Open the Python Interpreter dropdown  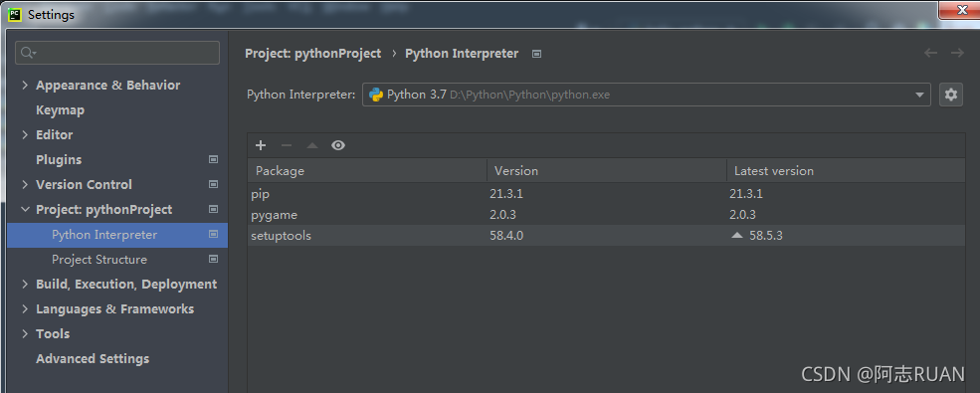[x=647, y=95]
